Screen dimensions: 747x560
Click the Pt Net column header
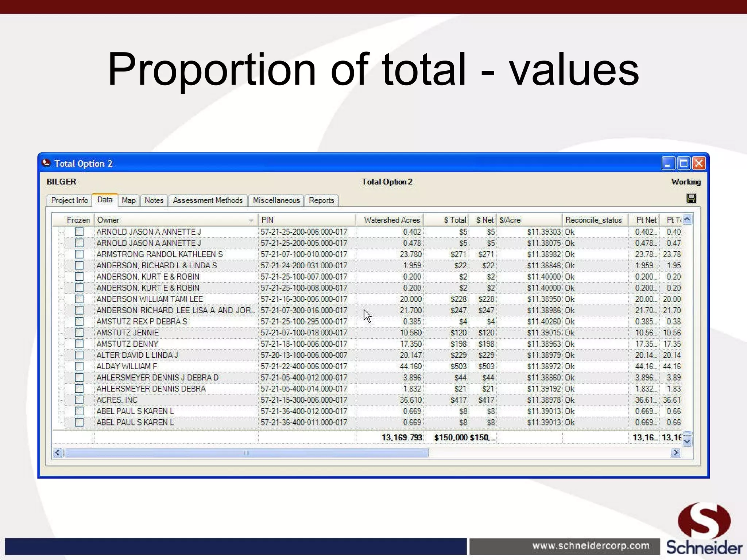click(644, 220)
